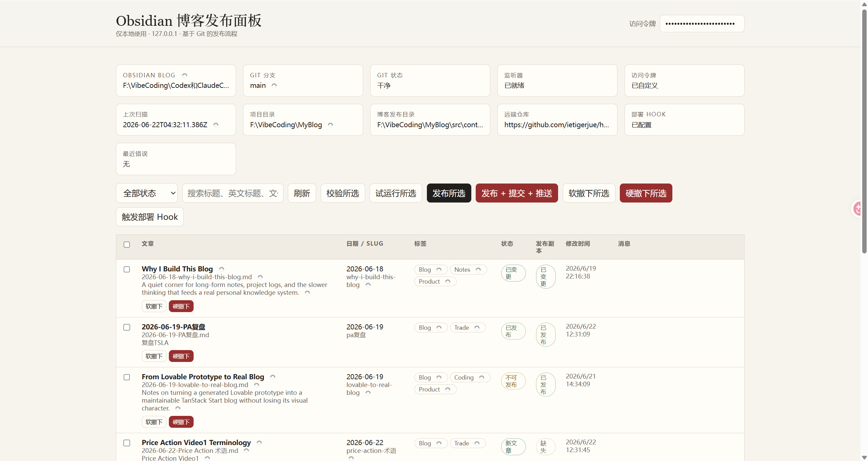Click 硬撤下 for Why I Build This Blog

click(x=181, y=306)
